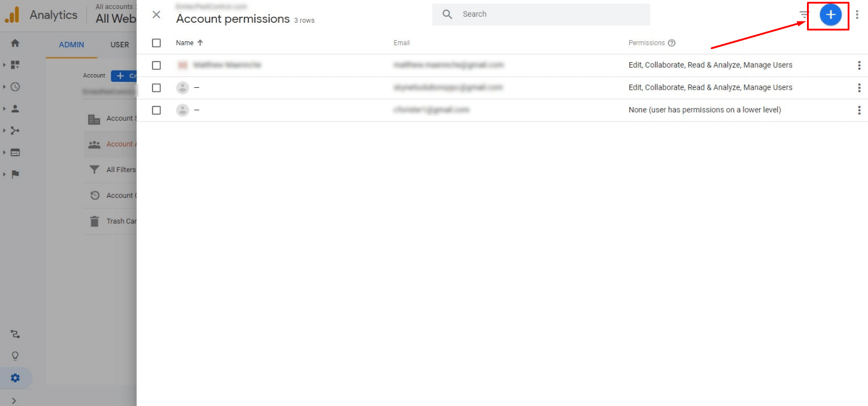Click the All accounts breadcrumb link
This screenshot has height=406, width=868.
[114, 7]
